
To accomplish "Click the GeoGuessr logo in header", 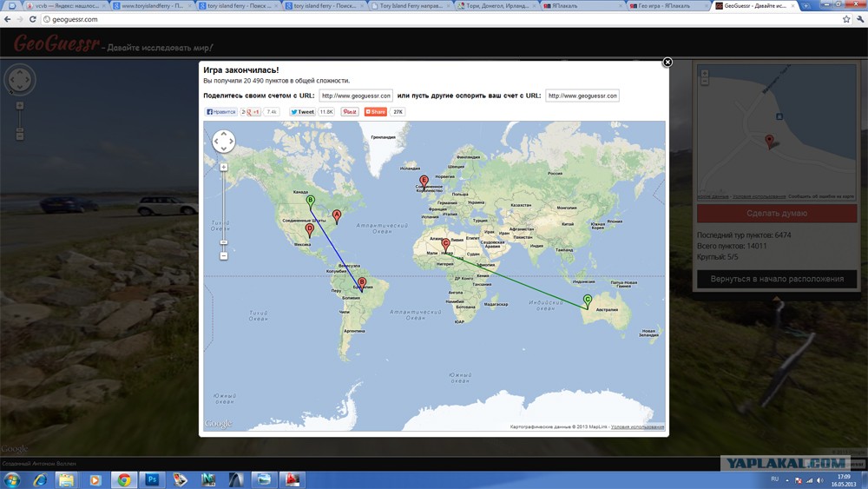I will pos(56,43).
